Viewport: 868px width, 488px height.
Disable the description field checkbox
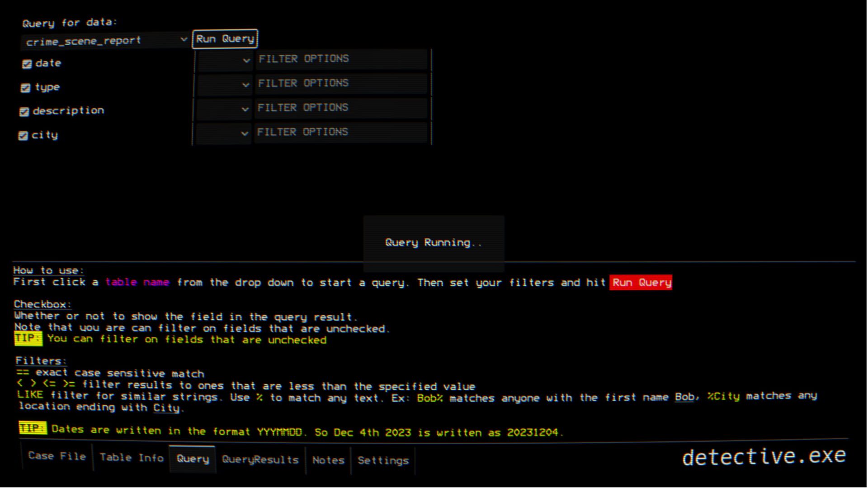24,111
